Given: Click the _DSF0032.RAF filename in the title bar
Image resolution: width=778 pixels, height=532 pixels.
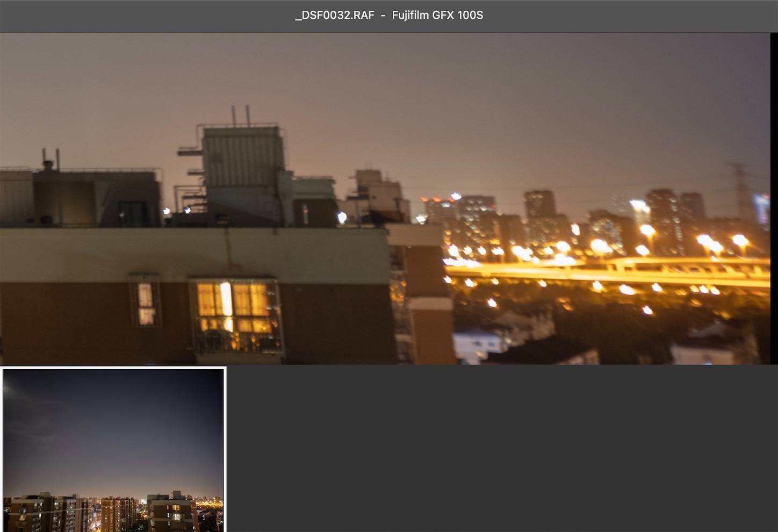Looking at the screenshot, I should click(333, 15).
